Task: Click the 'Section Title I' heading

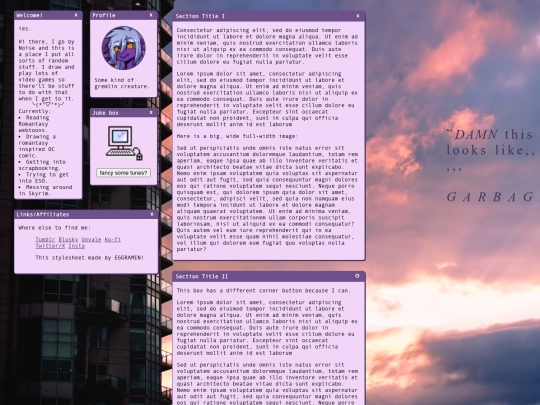Action: pyautogui.click(x=200, y=16)
